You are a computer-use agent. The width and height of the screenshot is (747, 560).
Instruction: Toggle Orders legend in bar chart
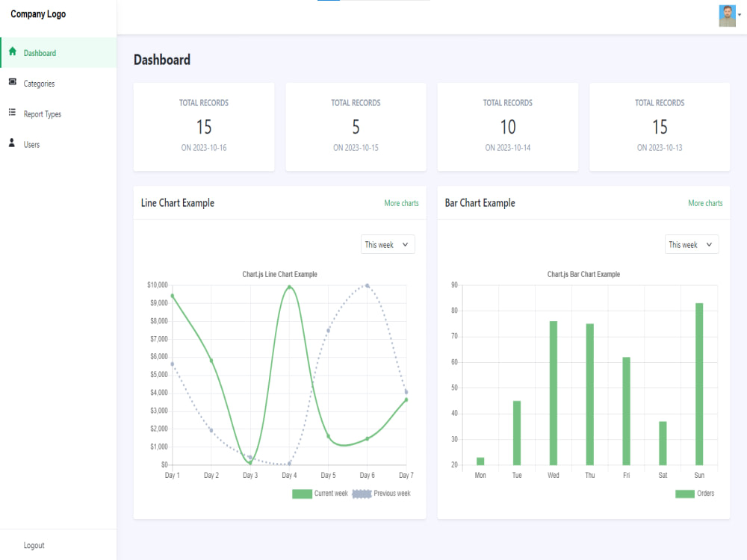(x=695, y=494)
